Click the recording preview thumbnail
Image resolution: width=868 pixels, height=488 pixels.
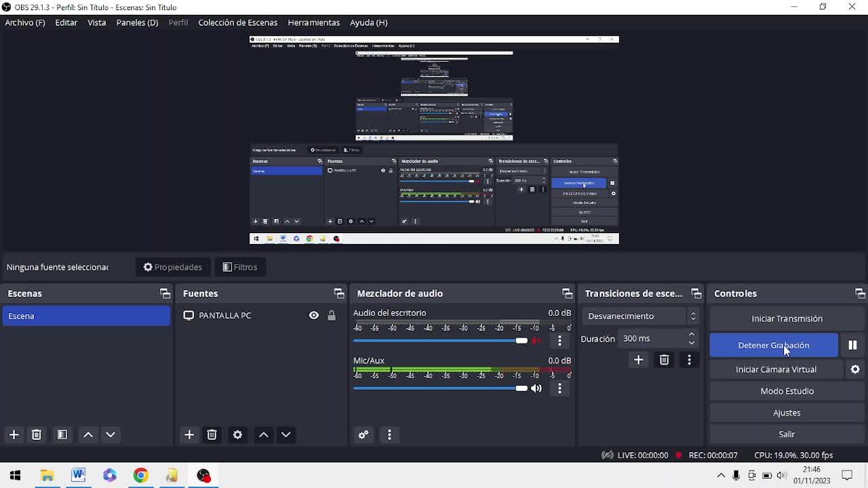[434, 140]
